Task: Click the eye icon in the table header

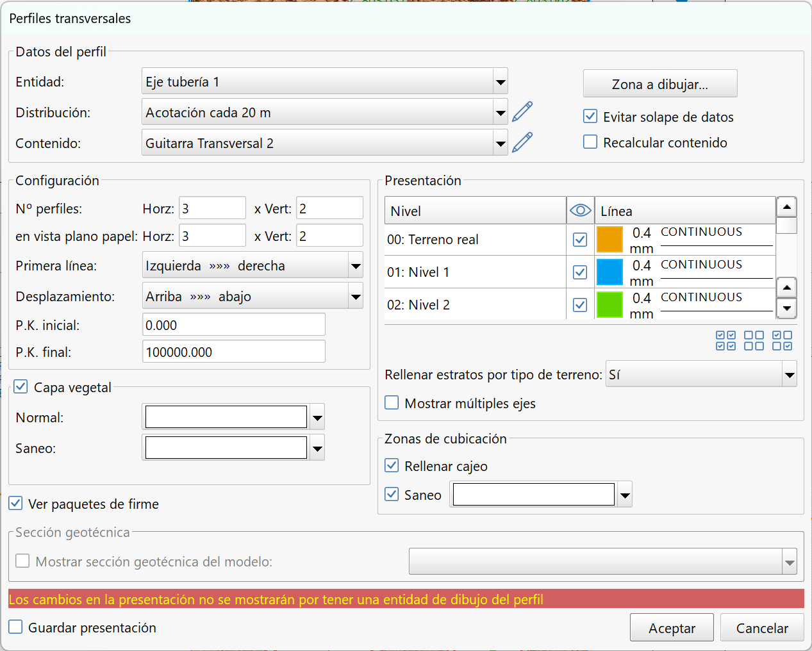Action: pos(580,211)
